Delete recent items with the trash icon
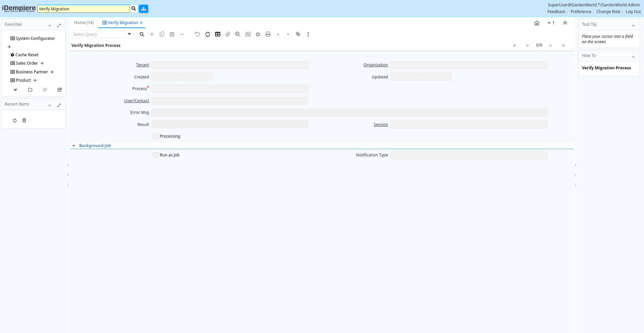The height and width of the screenshot is (333, 644). coord(24,121)
